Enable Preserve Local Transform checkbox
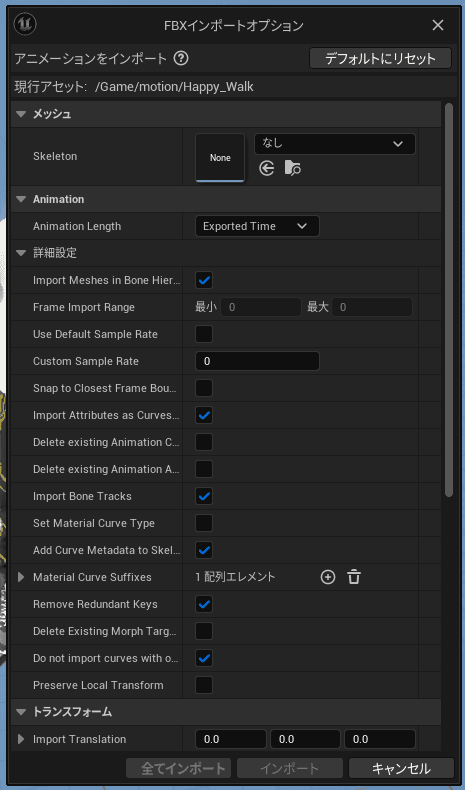465x790 pixels. coord(204,685)
